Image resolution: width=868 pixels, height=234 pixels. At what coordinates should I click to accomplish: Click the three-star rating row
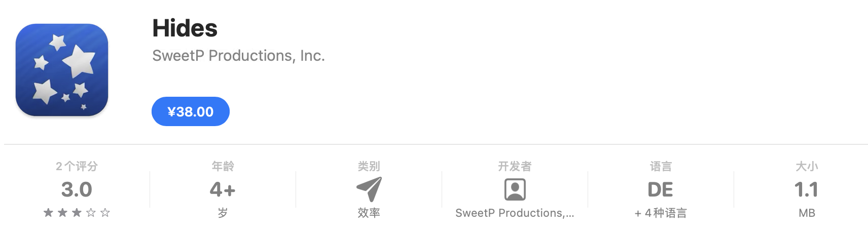(x=77, y=213)
